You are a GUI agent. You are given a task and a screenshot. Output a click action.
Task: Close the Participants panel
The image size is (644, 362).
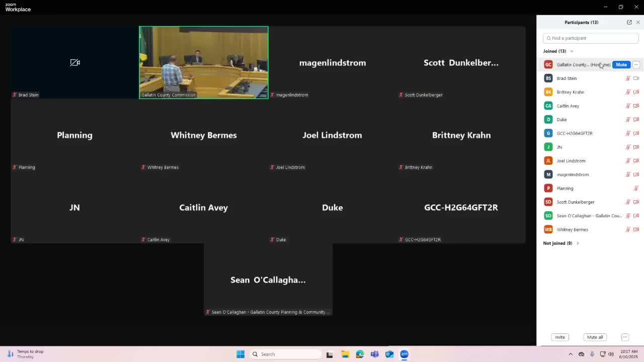[638, 22]
